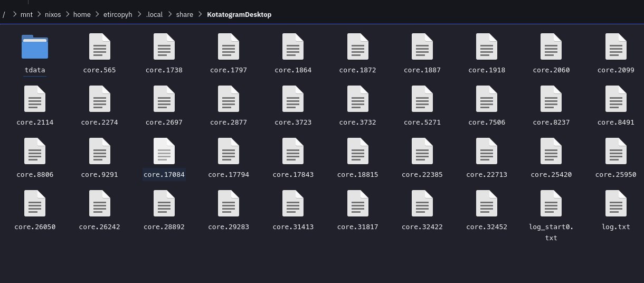Screen dimensions: 644x283
Task: Select the core.26242 file icon
Action: (x=99, y=203)
